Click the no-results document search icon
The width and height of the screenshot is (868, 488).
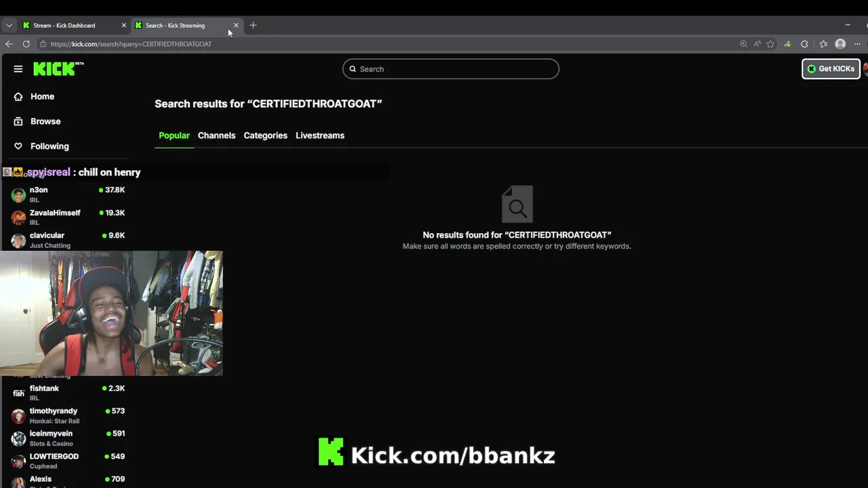pos(517,204)
